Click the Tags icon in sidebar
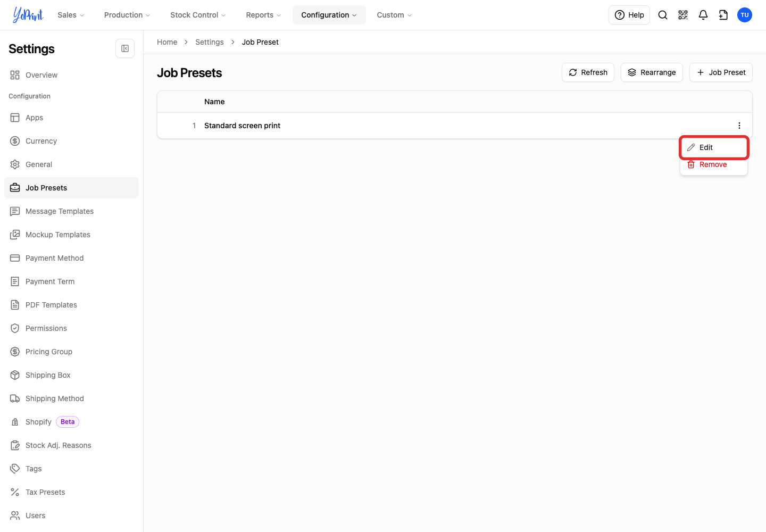This screenshot has width=766, height=532. pos(15,469)
